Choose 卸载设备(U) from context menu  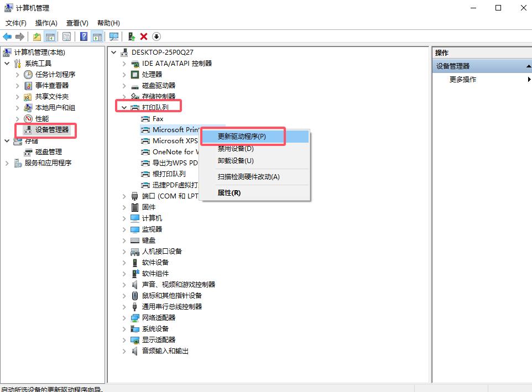(x=236, y=160)
